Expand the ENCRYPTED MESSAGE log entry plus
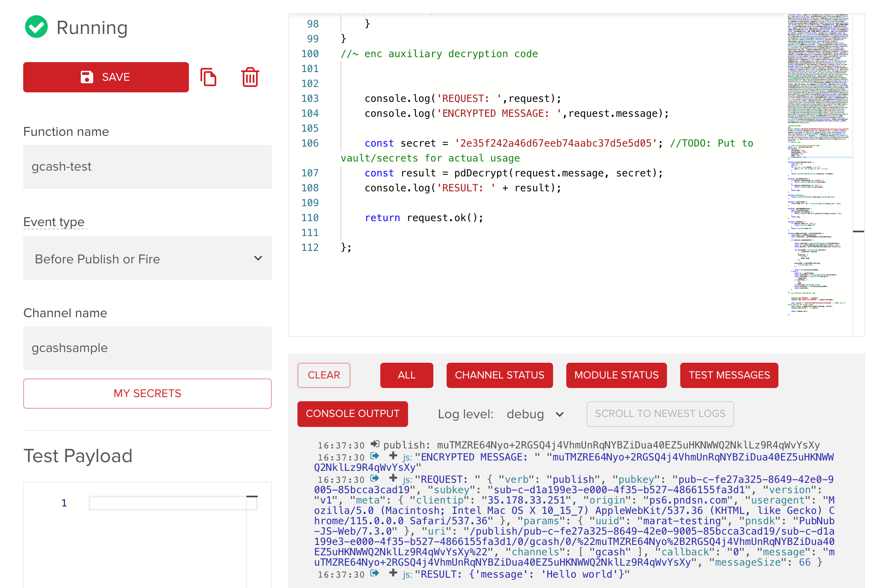The image size is (894, 588). 393,456
